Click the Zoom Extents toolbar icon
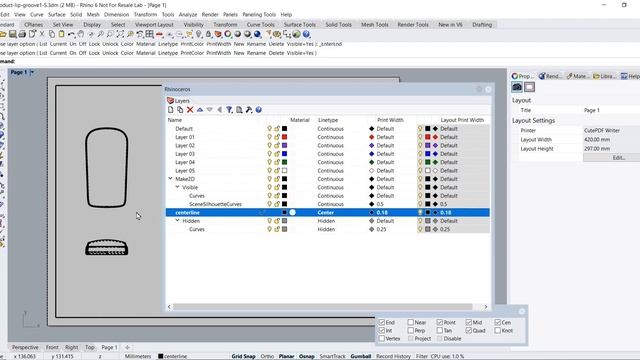The image size is (640, 360). (x=120, y=34)
